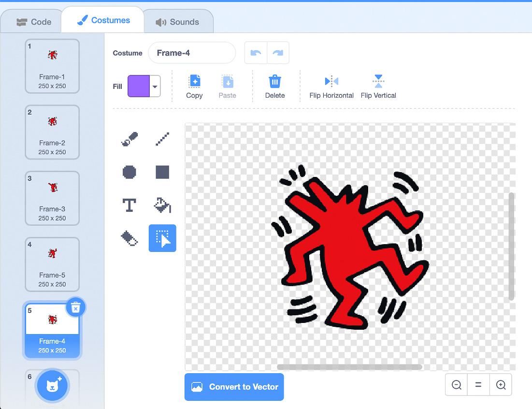
Task: Flip the costume vertically
Action: tap(378, 86)
